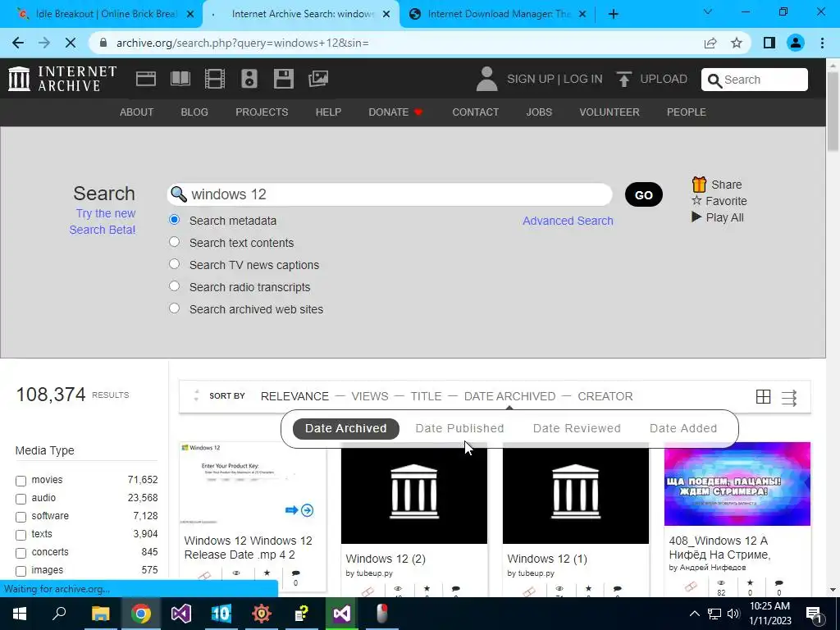Click the Favorite star icon
Image resolution: width=840 pixels, height=630 pixels.
click(696, 200)
